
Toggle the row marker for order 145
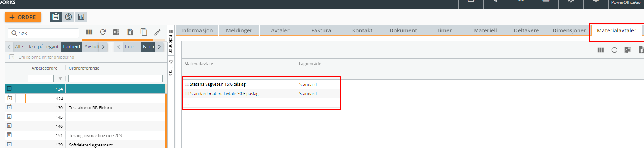(9, 116)
